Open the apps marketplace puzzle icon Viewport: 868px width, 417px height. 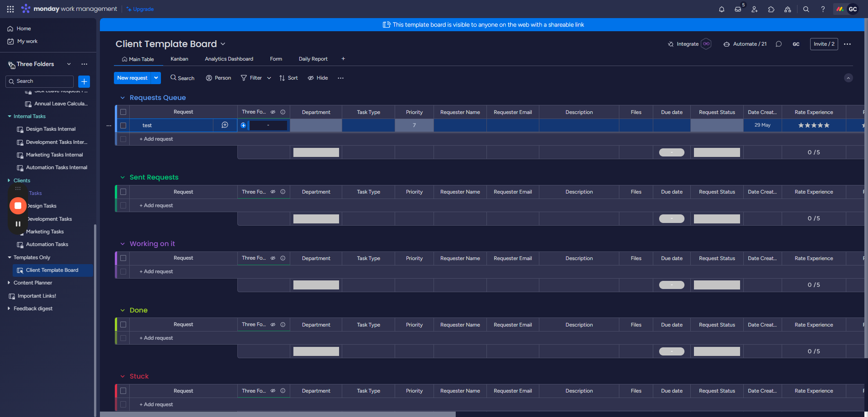pos(771,9)
